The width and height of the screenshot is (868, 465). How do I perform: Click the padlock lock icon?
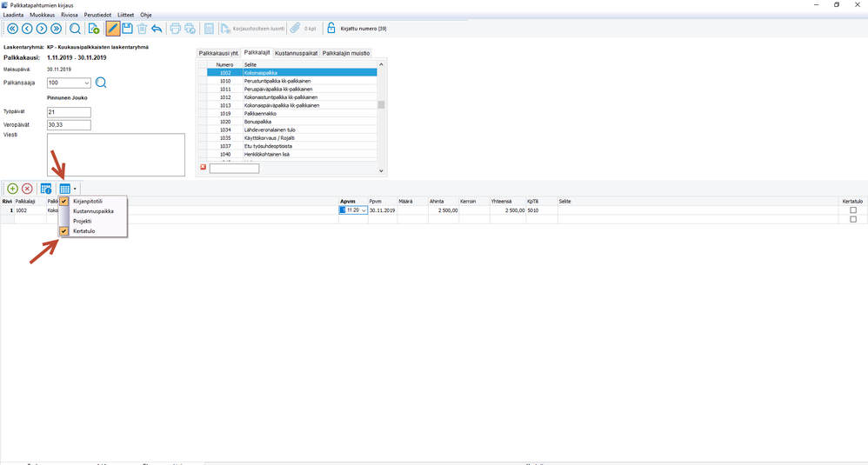[331, 28]
